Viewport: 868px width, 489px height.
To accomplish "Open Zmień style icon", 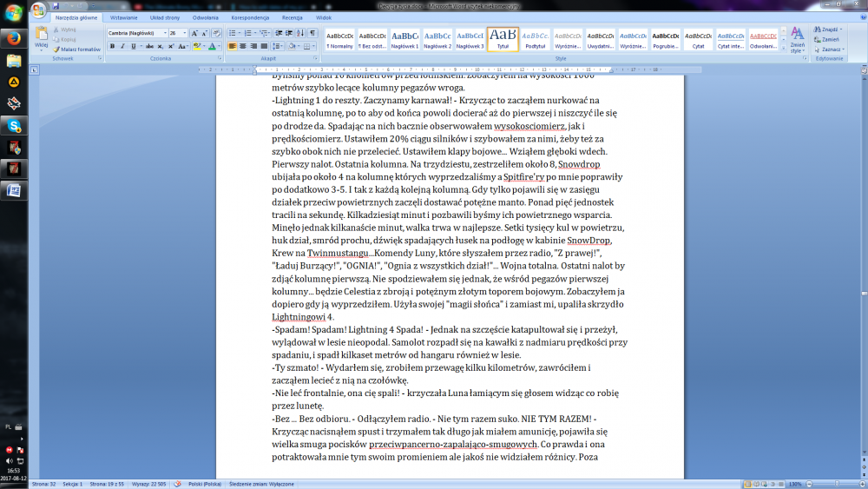I will pos(797,40).
